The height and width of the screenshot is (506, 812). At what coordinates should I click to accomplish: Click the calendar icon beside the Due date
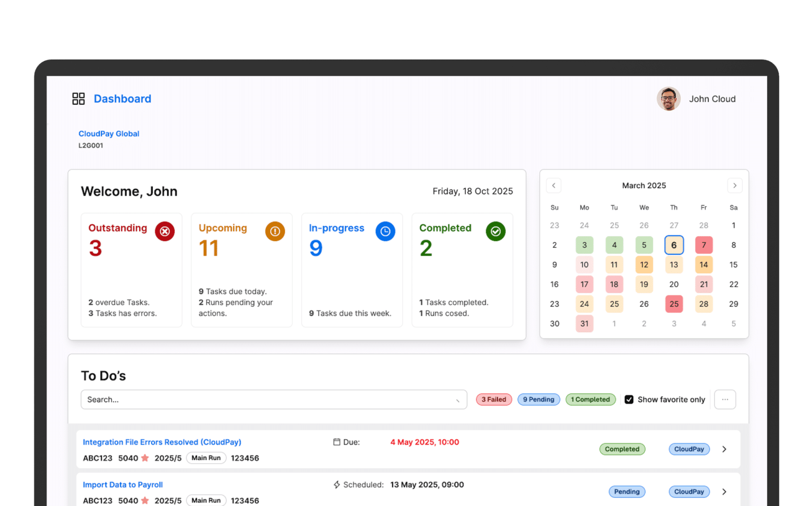[337, 441]
